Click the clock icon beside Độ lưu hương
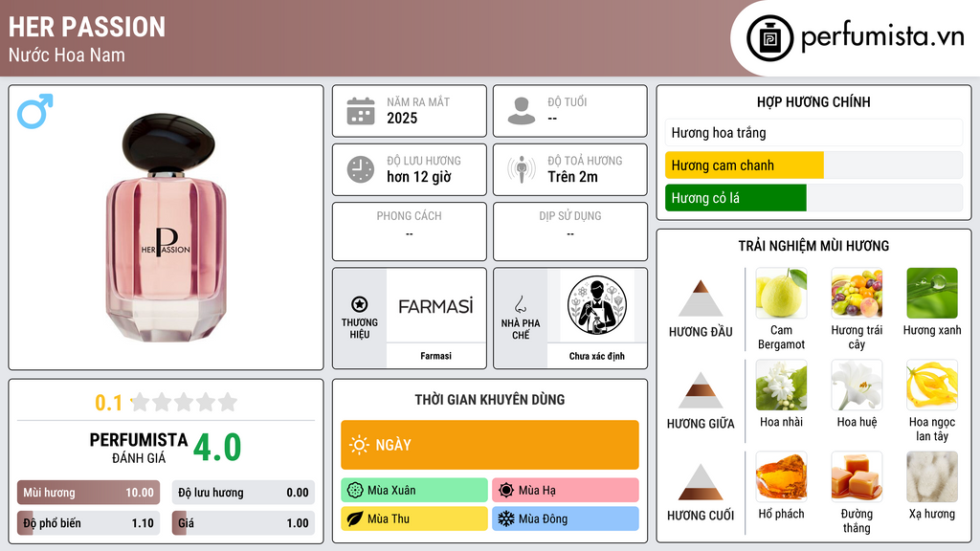Image resolution: width=980 pixels, height=551 pixels. (x=361, y=169)
